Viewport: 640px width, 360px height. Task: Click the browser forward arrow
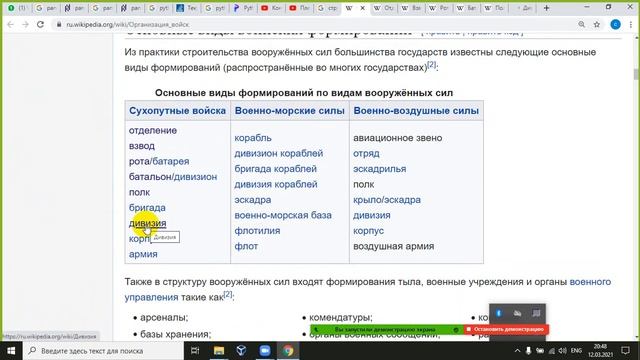click(25, 24)
